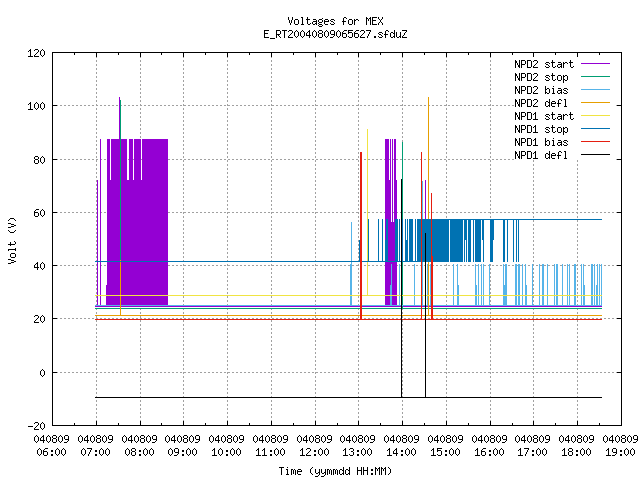Click the y-axis tick value 20
The width and height of the screenshot is (640, 480).
tap(39, 319)
